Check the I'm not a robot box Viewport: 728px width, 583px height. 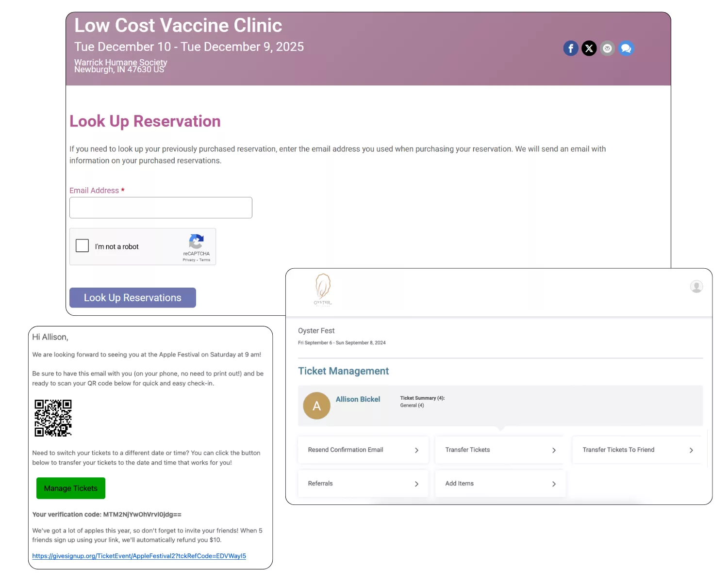(83, 245)
